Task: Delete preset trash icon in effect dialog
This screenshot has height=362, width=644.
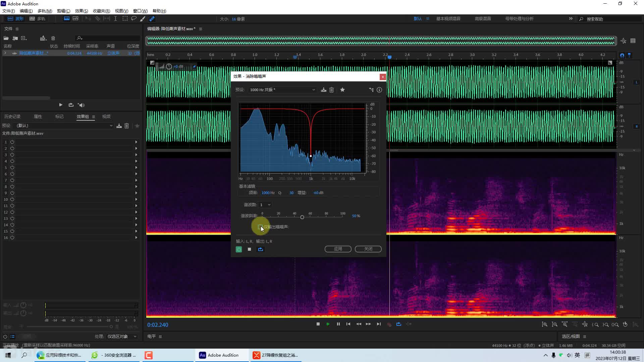Action: point(331,90)
